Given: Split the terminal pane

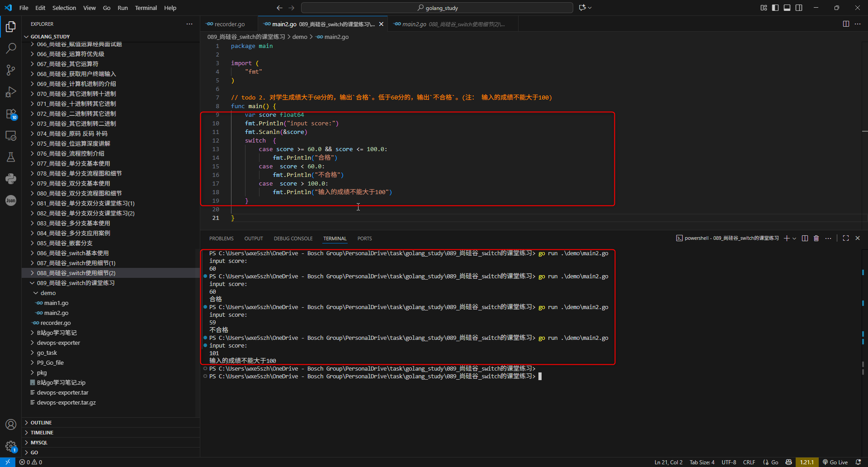Looking at the screenshot, I should pos(805,238).
